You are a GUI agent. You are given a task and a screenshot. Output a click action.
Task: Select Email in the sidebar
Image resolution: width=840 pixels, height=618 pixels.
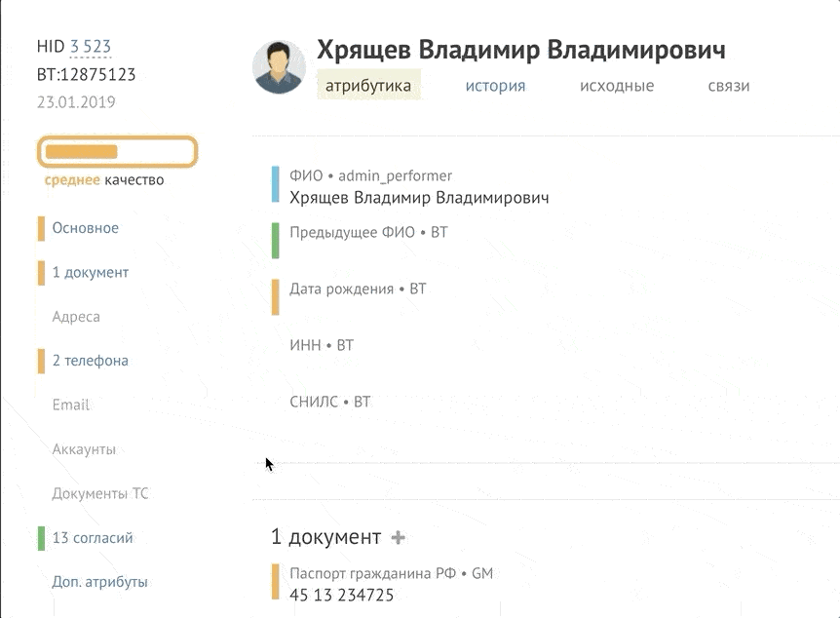pyautogui.click(x=71, y=405)
